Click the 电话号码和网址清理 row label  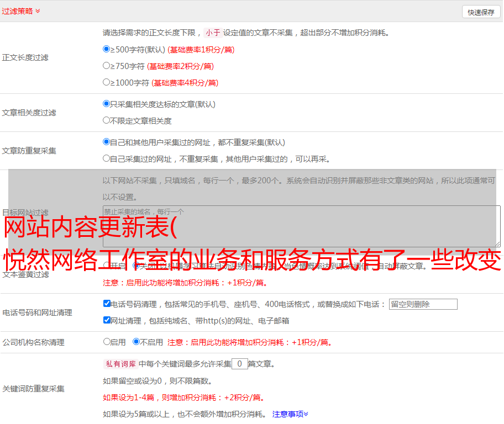coord(37,312)
